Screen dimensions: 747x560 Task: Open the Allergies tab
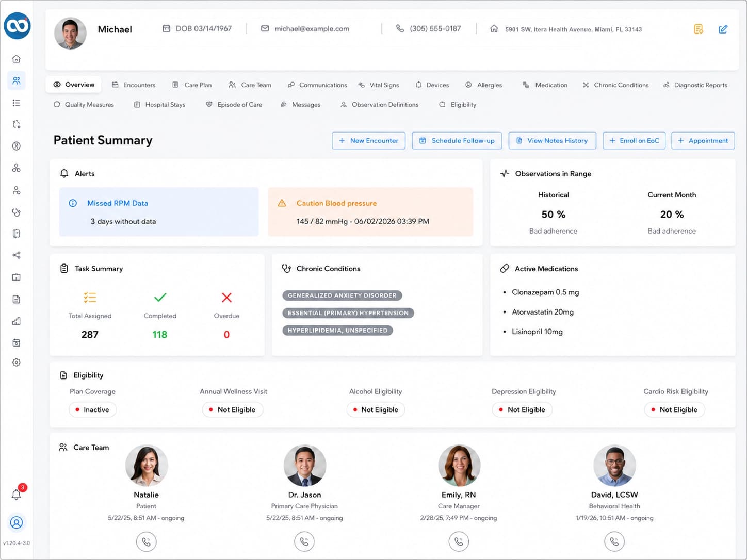(x=483, y=85)
